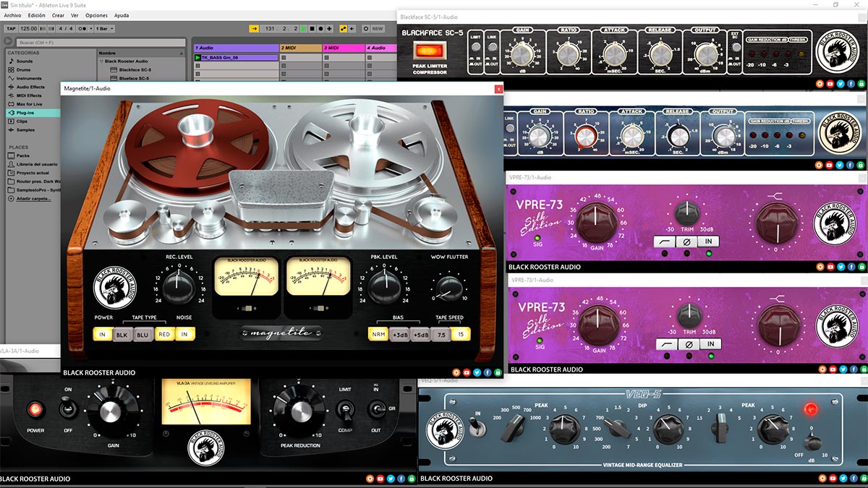Select NRM bias on Magnetite
Screen dimensions: 868x488
click(x=378, y=334)
